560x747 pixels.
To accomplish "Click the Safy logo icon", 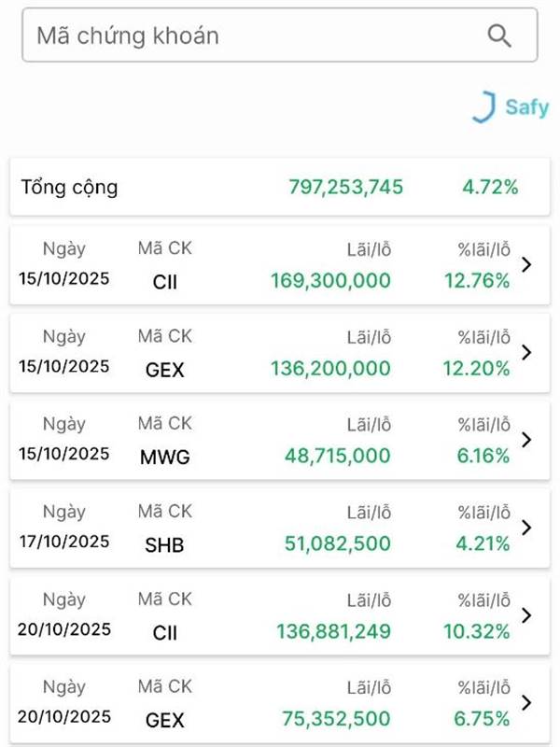I will (x=483, y=106).
